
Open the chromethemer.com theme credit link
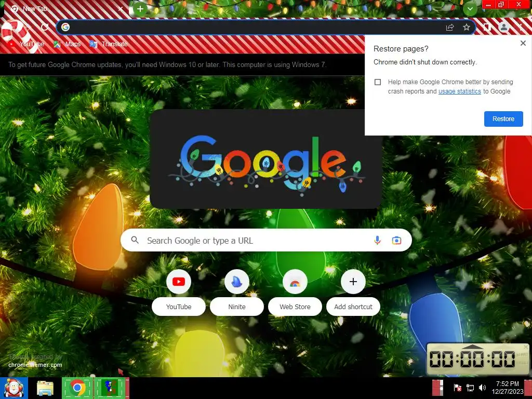35,365
